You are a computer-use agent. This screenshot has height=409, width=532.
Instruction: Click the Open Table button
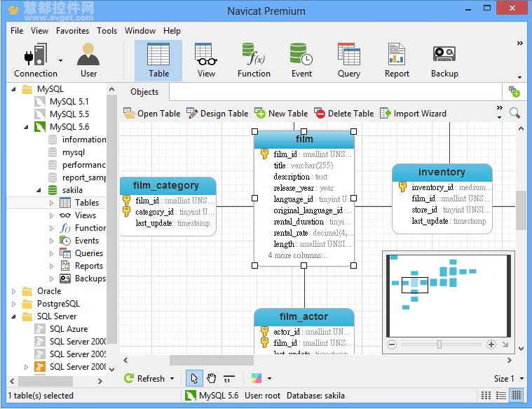[151, 113]
